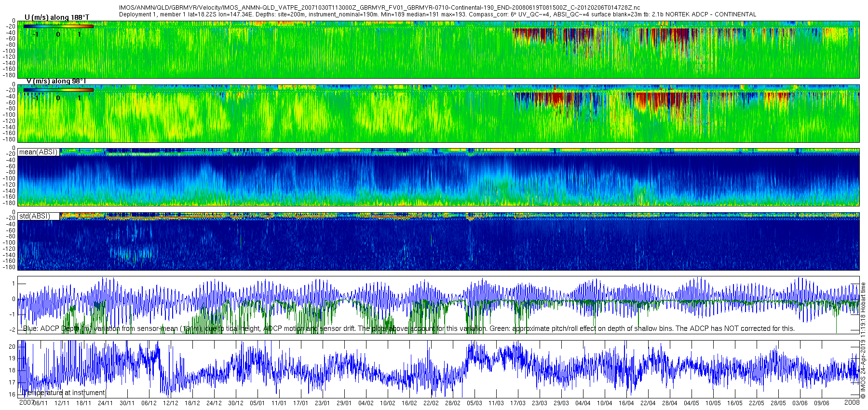Click the std(ABSI) panel label
The width and height of the screenshot is (868, 410).
pos(34,216)
